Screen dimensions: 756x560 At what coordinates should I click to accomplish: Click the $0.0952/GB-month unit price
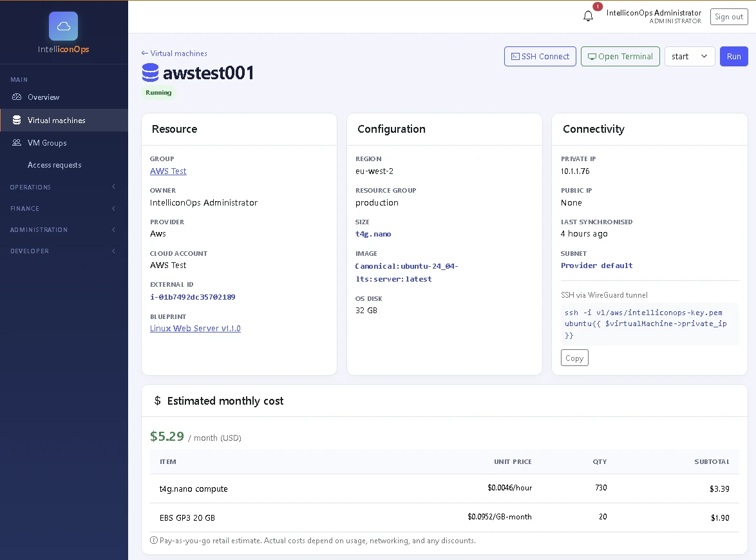500,517
